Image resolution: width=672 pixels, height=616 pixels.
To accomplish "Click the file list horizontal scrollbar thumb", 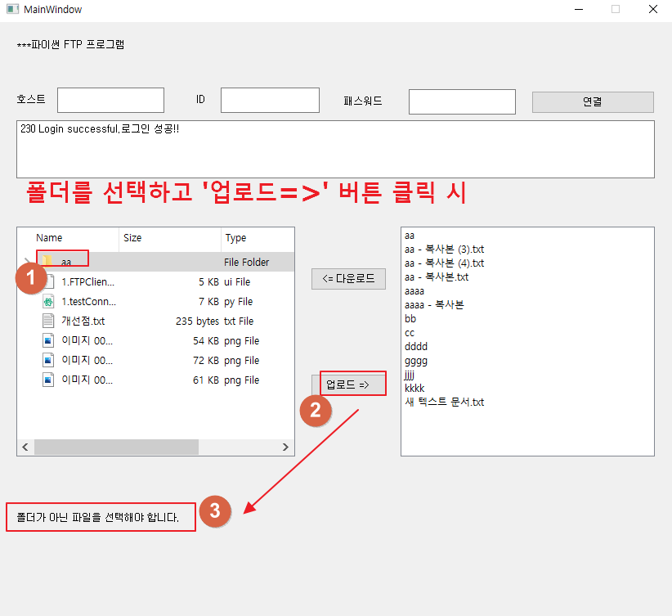I will click(116, 447).
